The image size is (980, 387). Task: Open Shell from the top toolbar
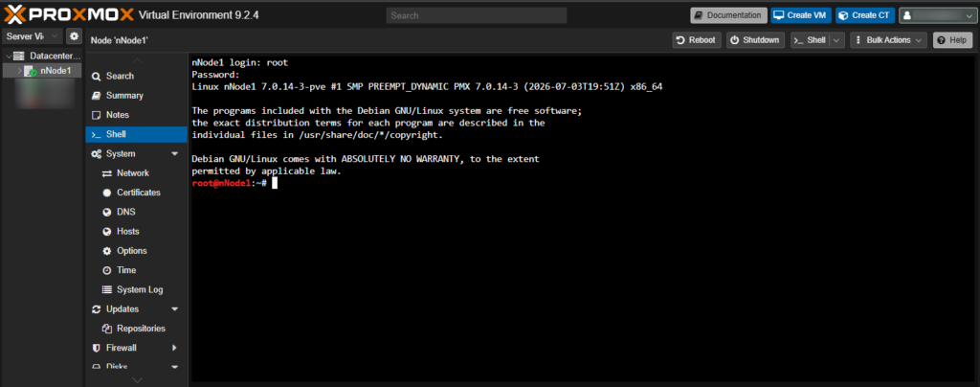tap(811, 40)
